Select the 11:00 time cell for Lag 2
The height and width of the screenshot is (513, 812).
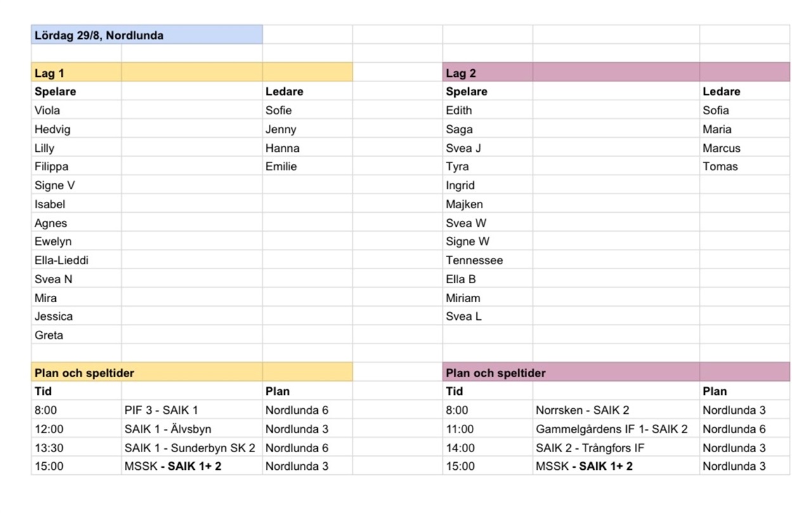coord(487,429)
